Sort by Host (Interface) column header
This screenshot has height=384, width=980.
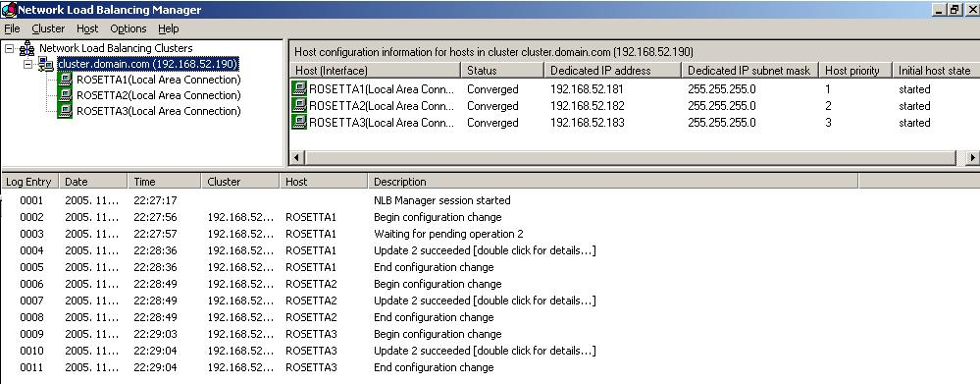[375, 71]
